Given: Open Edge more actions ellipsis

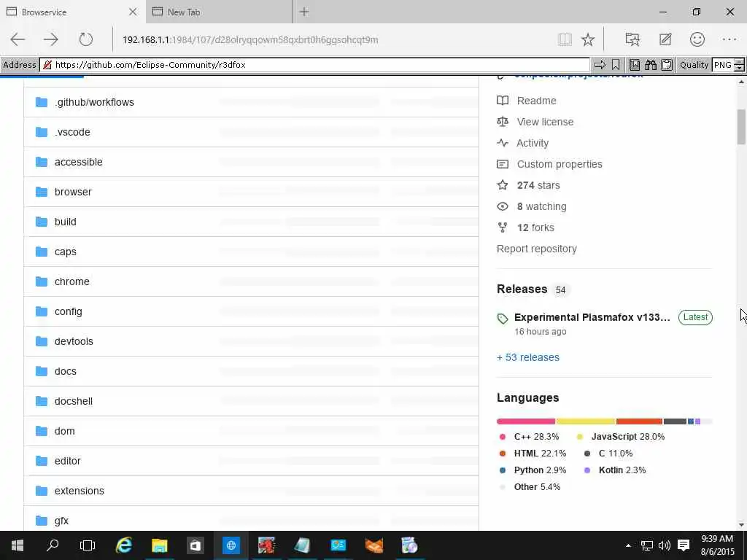Looking at the screenshot, I should pos(729,39).
